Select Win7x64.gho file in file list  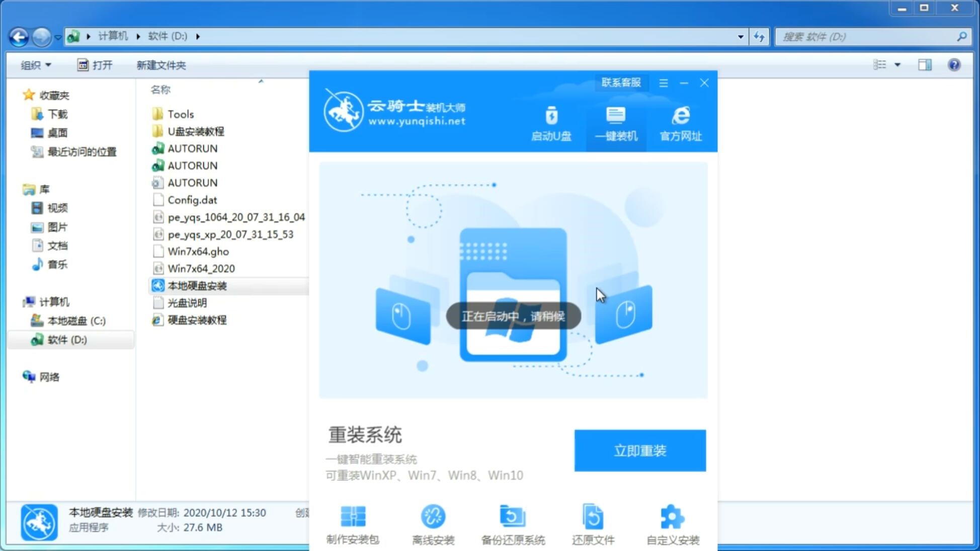coord(199,251)
